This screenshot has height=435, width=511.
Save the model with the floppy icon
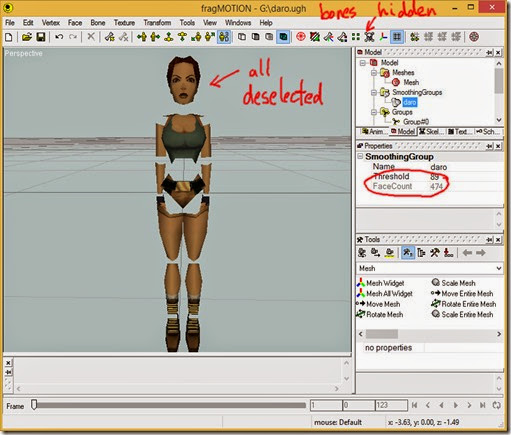pos(41,37)
